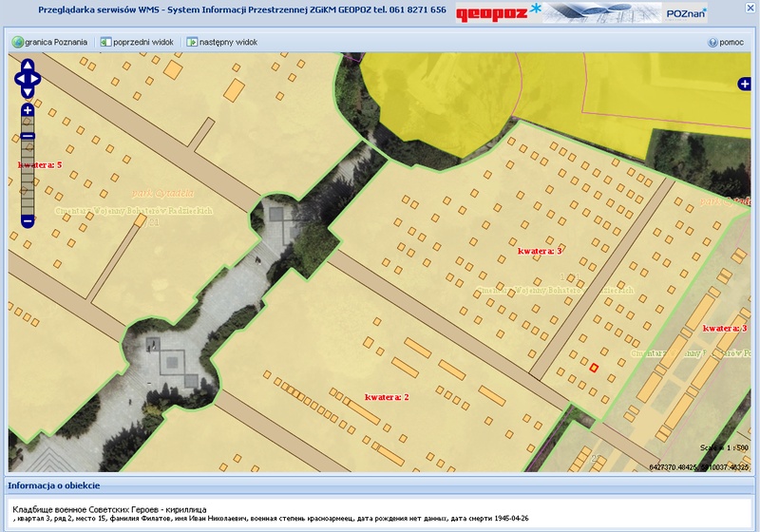Click the 'granica Poznania' button

click(49, 43)
